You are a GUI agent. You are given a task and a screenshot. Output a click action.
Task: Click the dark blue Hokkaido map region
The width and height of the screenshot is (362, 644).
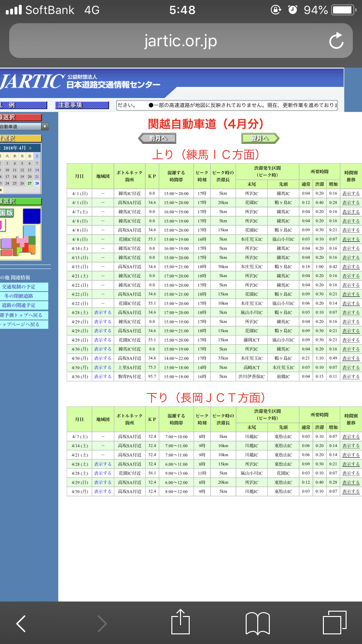point(31,215)
